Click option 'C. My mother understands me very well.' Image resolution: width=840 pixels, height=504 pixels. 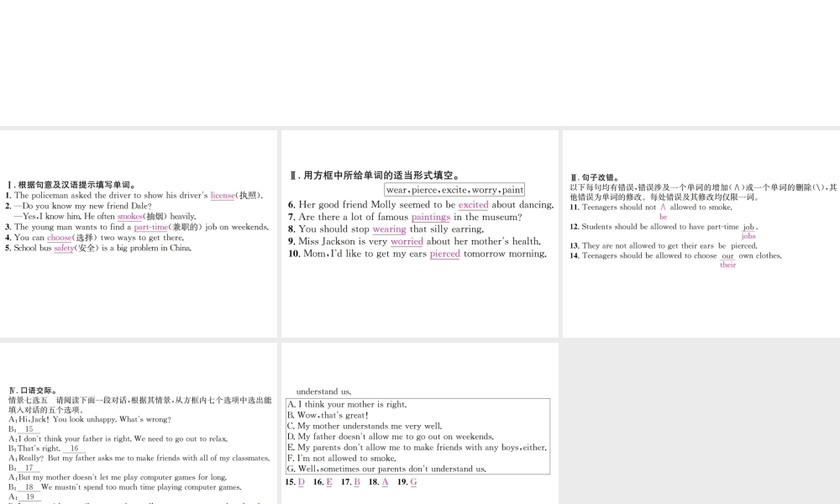point(365,427)
